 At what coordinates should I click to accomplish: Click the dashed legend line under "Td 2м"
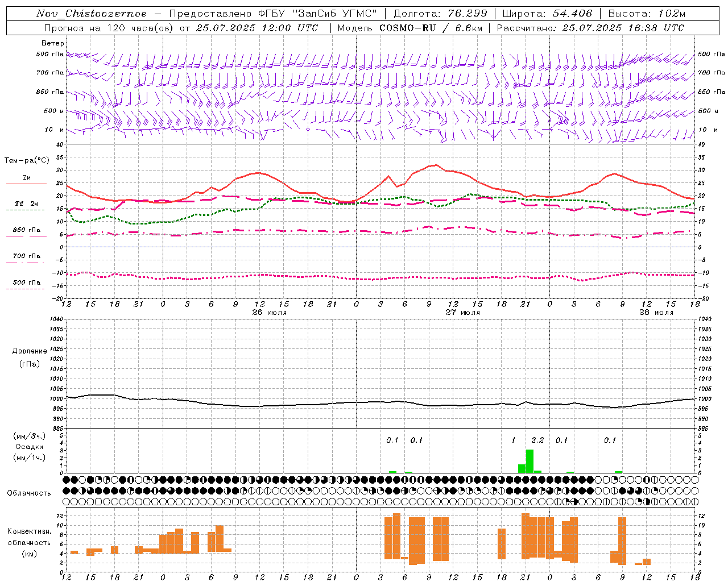tap(25, 210)
